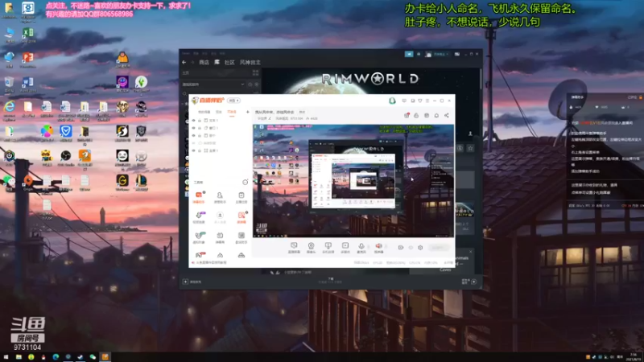The width and height of the screenshot is (644, 362).
Task: Click the RimWorld info icon in Steam
Action: coord(460,148)
